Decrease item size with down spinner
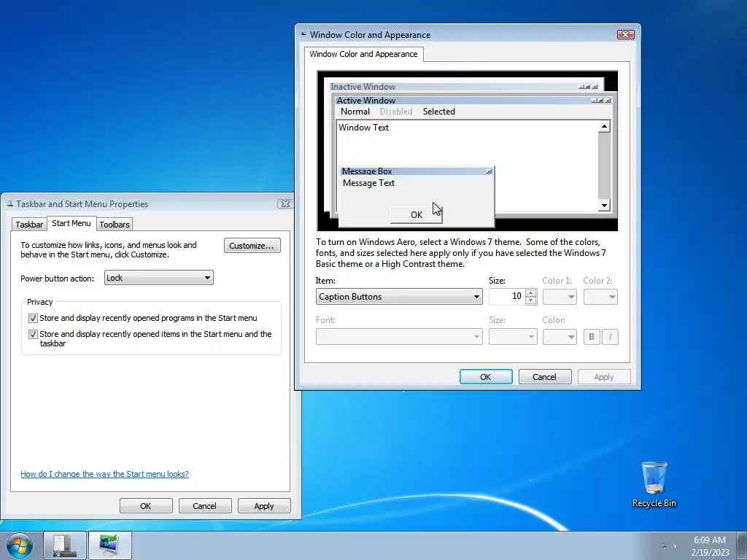Image resolution: width=747 pixels, height=560 pixels. pyautogui.click(x=531, y=300)
